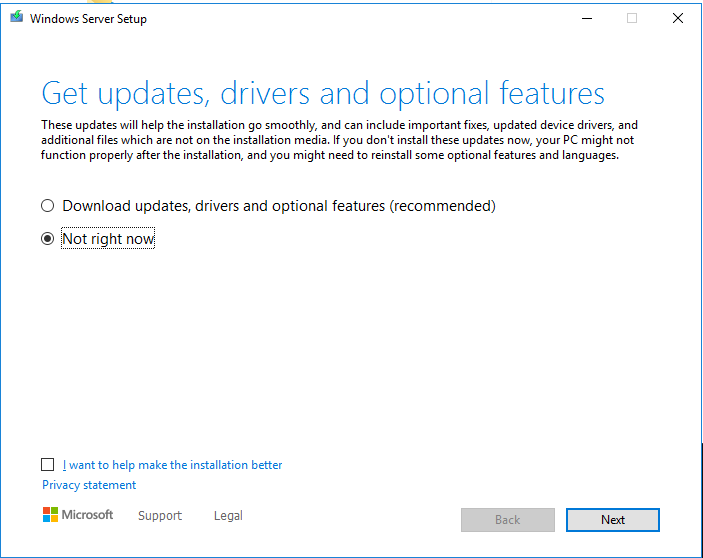Minimize the Windows Server Setup window
Screen dimensions: 703x558
coord(587,18)
